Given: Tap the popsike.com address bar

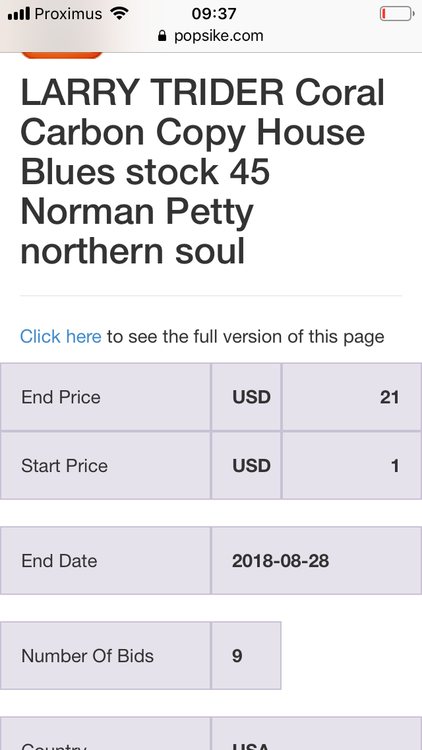Looking at the screenshot, I should (x=211, y=36).
